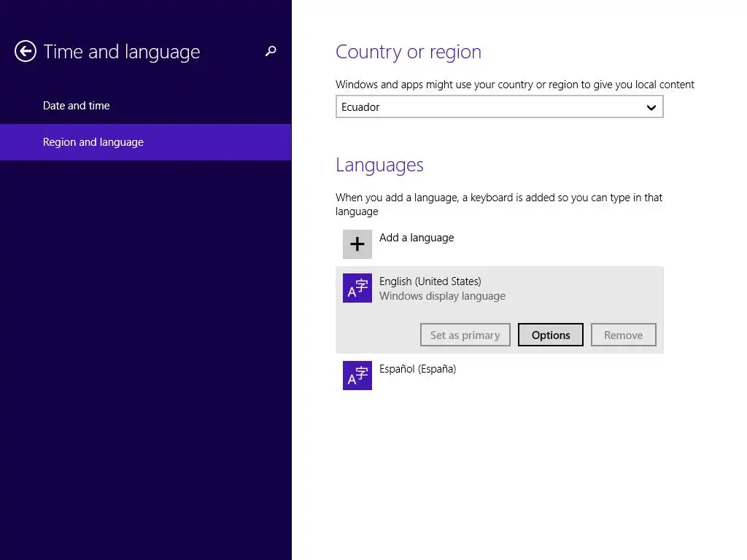Open search with the magnifier icon
This screenshot has width=747, height=560.
271,51
